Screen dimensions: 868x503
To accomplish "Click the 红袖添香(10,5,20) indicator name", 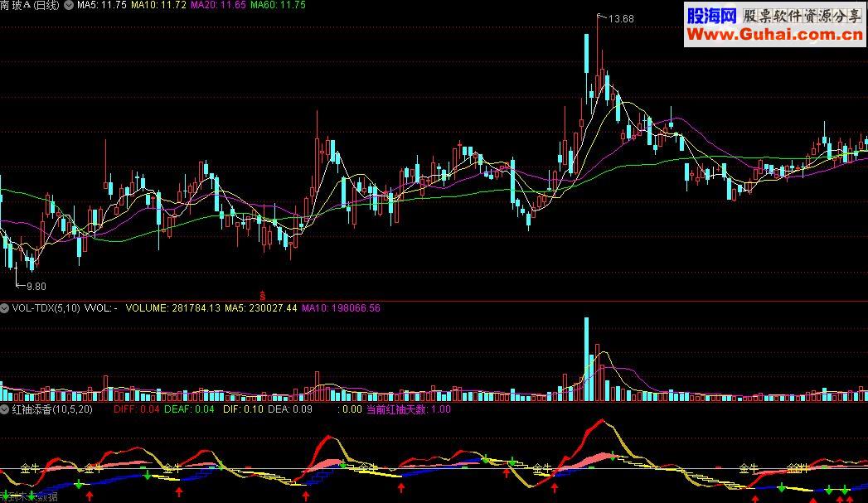I will click(52, 409).
